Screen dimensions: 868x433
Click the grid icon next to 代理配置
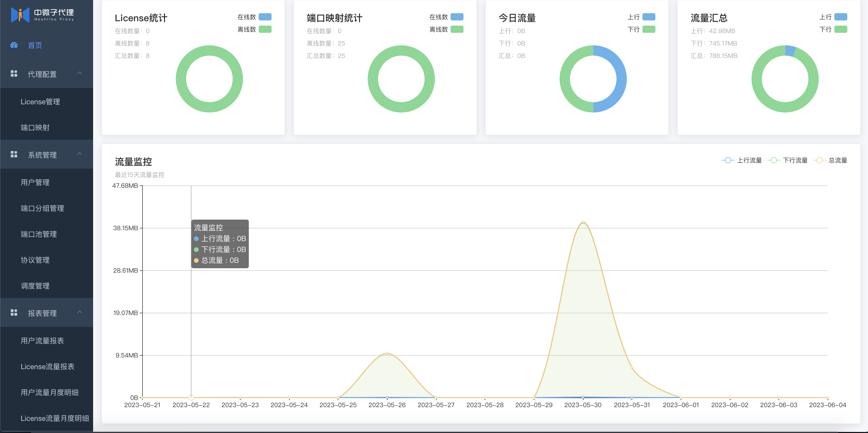(14, 73)
